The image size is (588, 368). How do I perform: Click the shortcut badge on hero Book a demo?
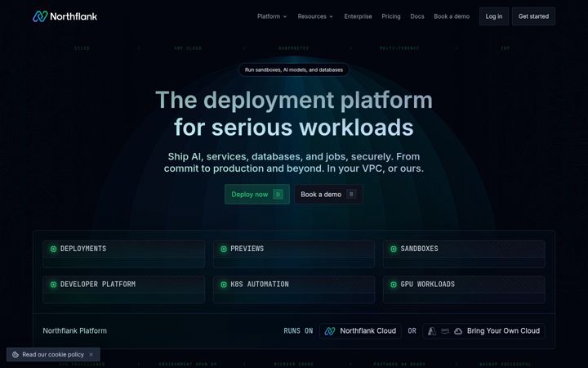[351, 194]
